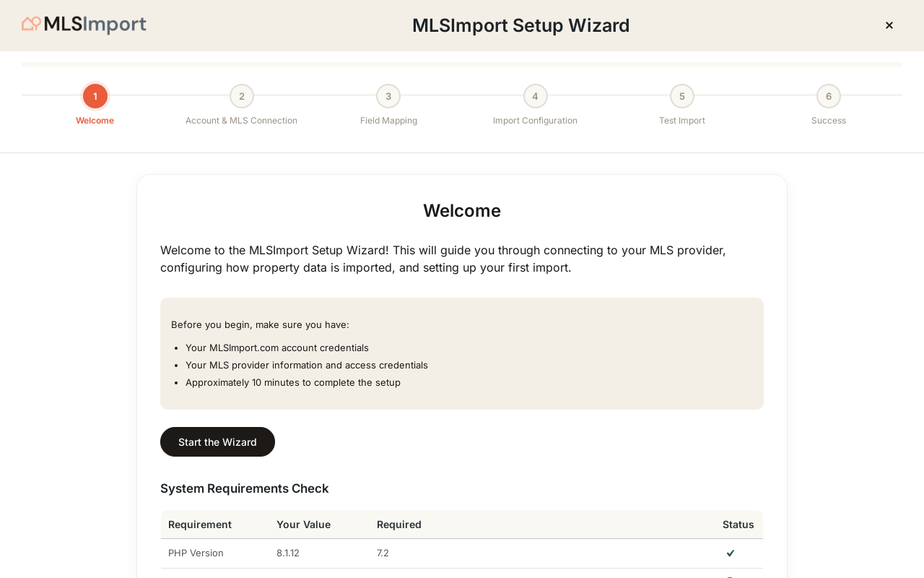Click the welcome intro paragraph

pos(443,259)
